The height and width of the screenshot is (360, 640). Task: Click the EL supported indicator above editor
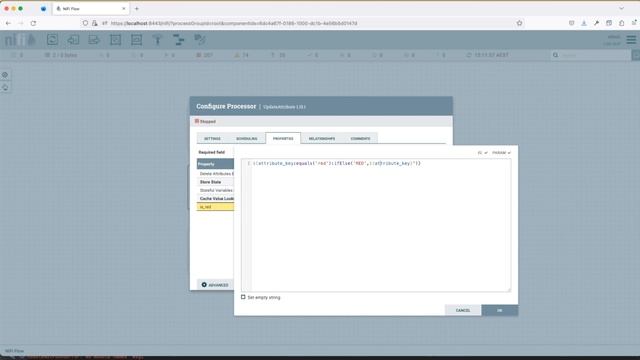pyautogui.click(x=482, y=153)
